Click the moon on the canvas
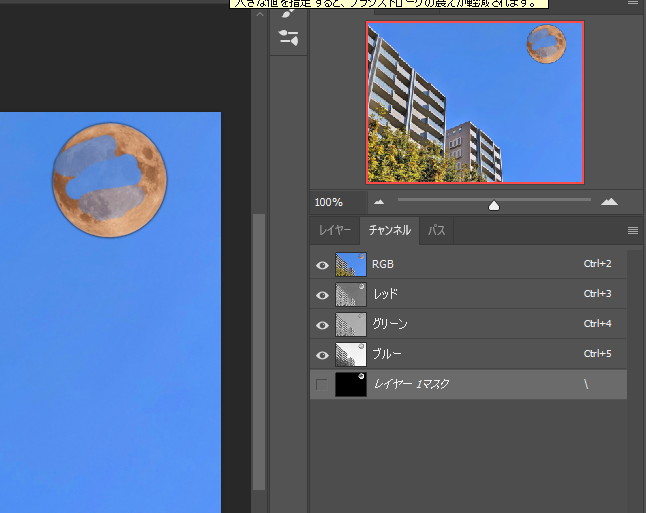Viewport: 646px width, 513px height. tap(110, 180)
